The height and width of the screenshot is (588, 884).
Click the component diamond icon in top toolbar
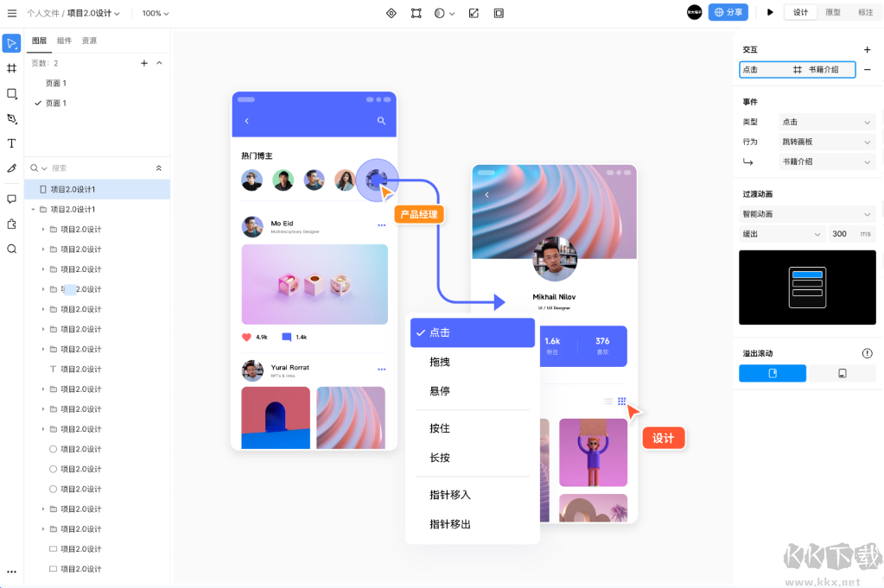tap(391, 13)
